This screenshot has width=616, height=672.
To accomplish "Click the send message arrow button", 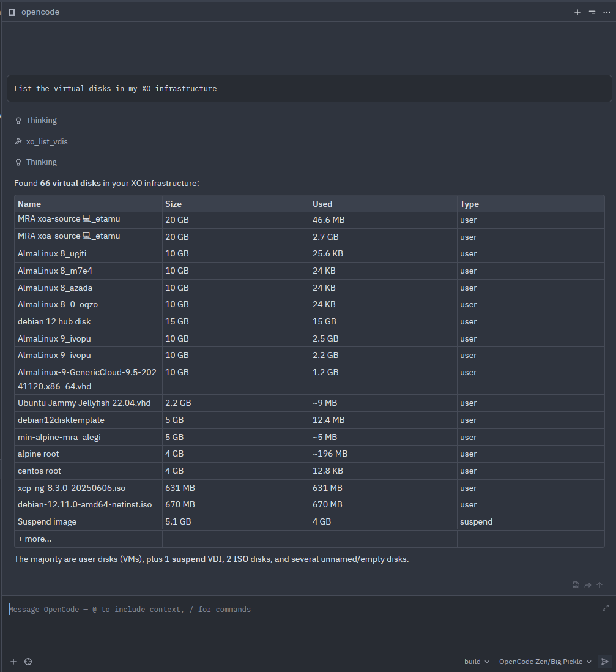I will click(x=604, y=662).
